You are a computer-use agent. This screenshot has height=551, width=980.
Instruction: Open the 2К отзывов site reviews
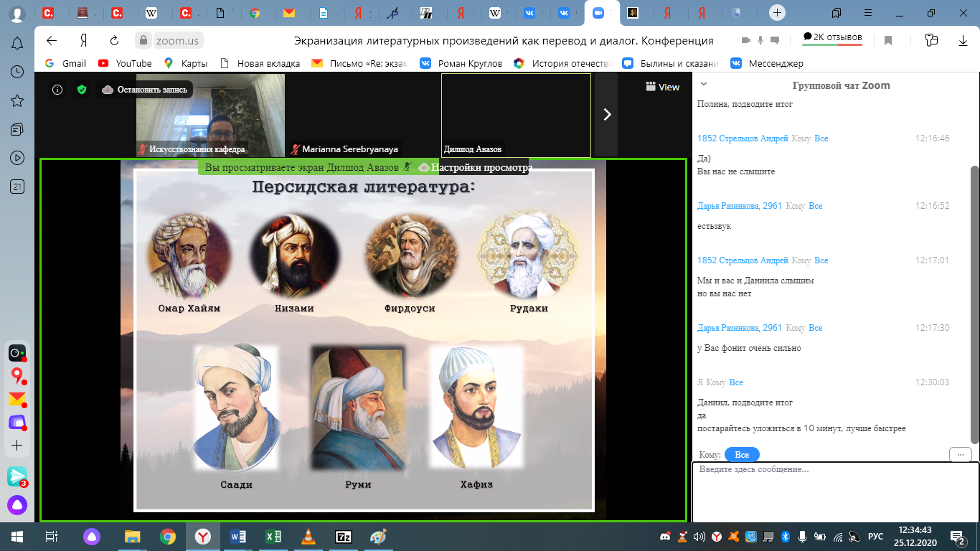click(832, 38)
